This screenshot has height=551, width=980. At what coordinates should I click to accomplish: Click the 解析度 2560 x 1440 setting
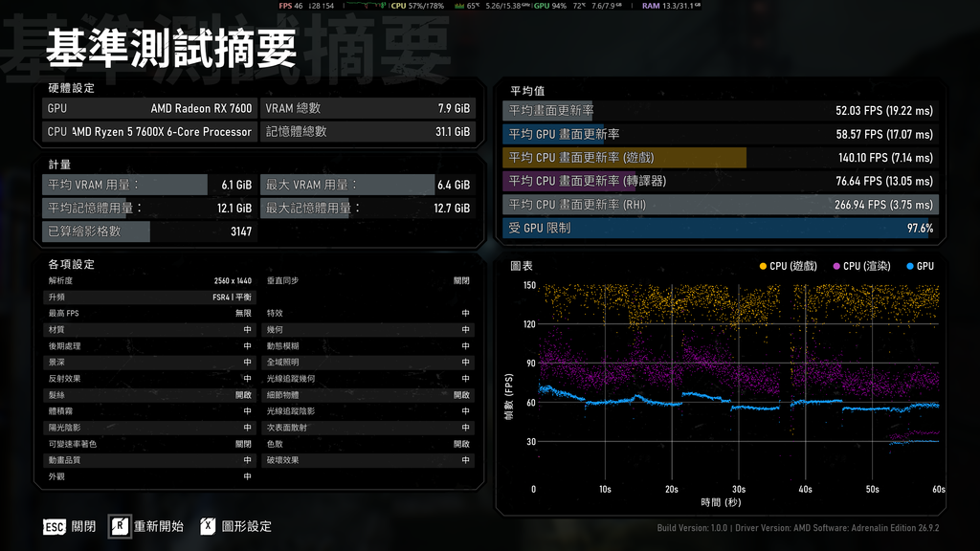coord(149,281)
